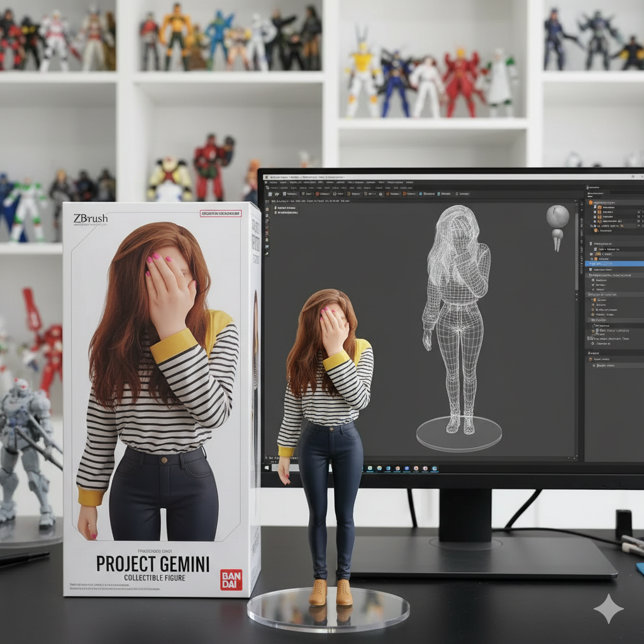Click the small cone gizmo below the sphere
This screenshot has height=644, width=644.
tap(557, 239)
